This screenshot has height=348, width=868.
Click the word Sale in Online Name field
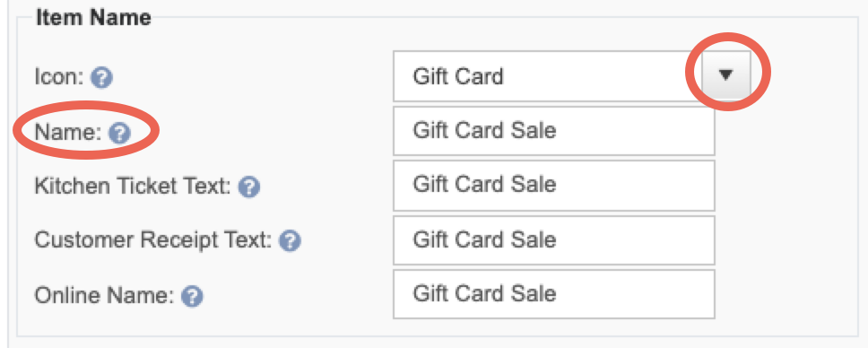pyautogui.click(x=534, y=293)
